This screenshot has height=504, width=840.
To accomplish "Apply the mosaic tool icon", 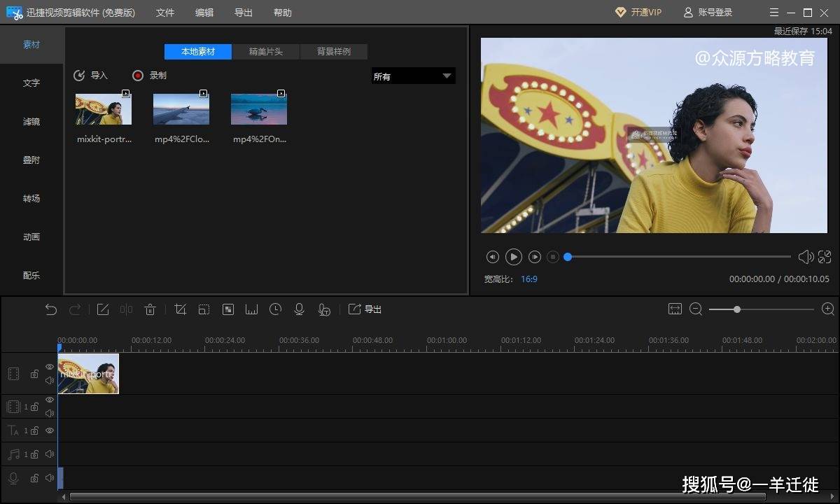I will [x=227, y=309].
